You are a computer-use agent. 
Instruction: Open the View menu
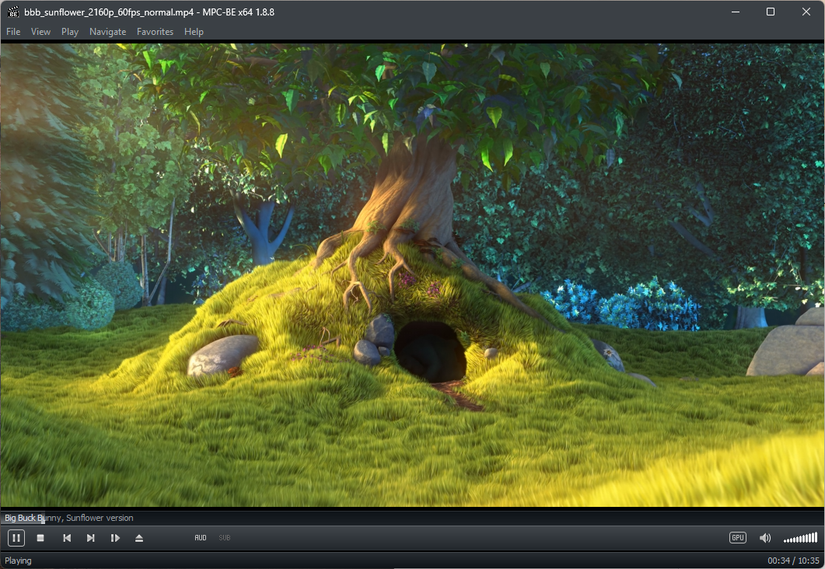[x=41, y=32]
